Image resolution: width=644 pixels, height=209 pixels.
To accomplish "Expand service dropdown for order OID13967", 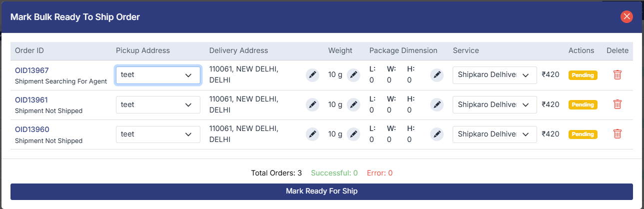I will point(495,75).
